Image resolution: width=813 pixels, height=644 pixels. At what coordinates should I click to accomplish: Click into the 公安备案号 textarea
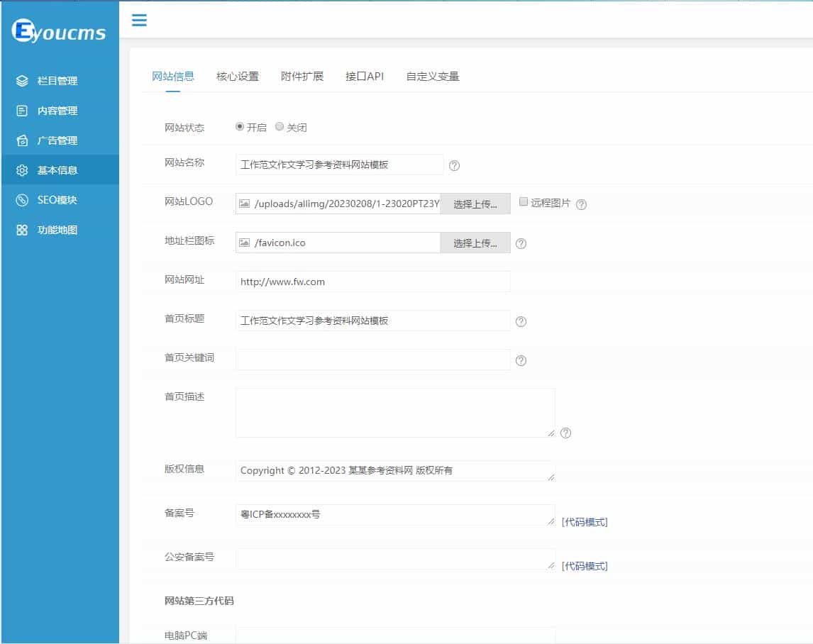395,559
